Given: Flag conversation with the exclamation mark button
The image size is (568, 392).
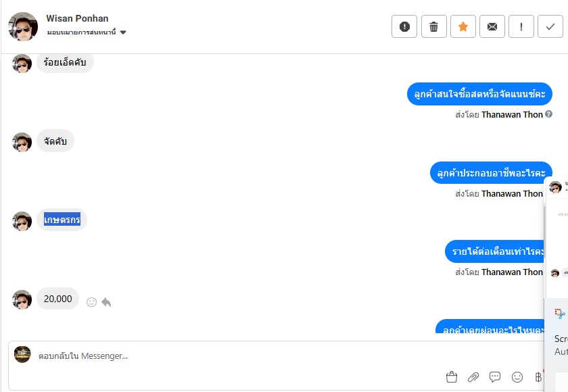Looking at the screenshot, I should coord(521,26).
